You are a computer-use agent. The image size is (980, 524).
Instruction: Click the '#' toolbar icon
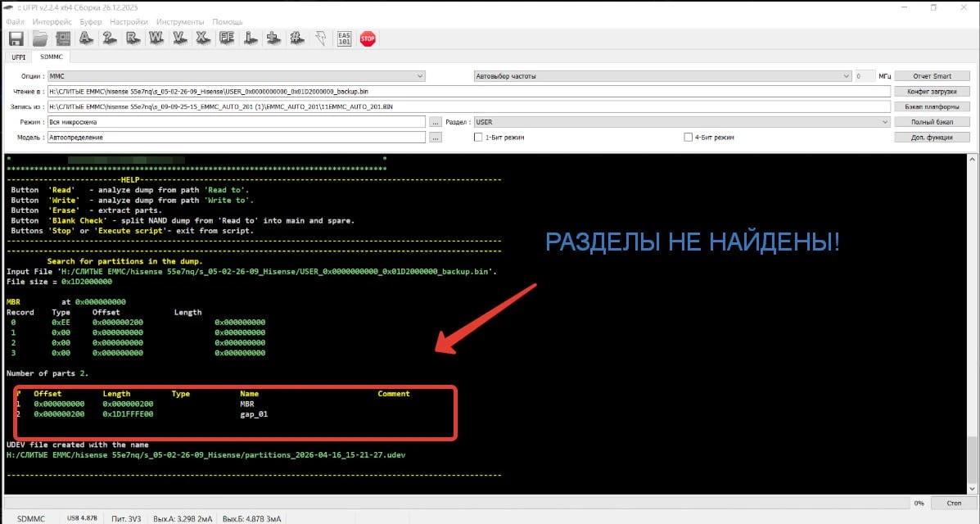(x=297, y=38)
